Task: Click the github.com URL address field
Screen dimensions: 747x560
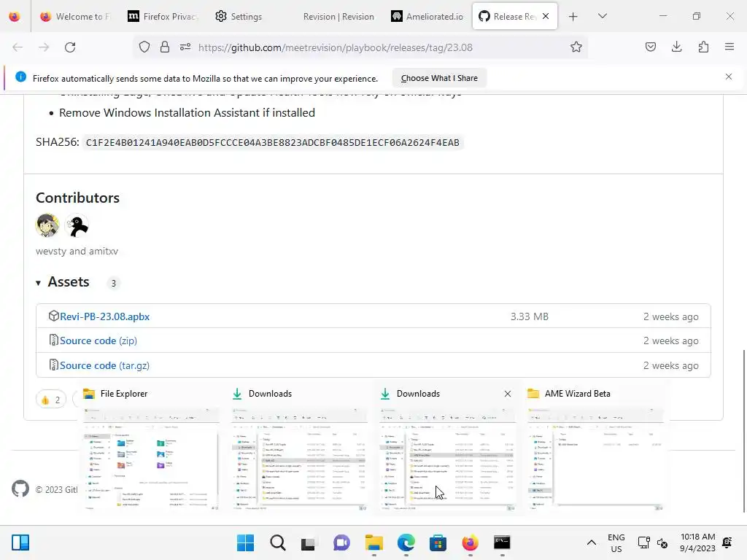Action: point(336,47)
